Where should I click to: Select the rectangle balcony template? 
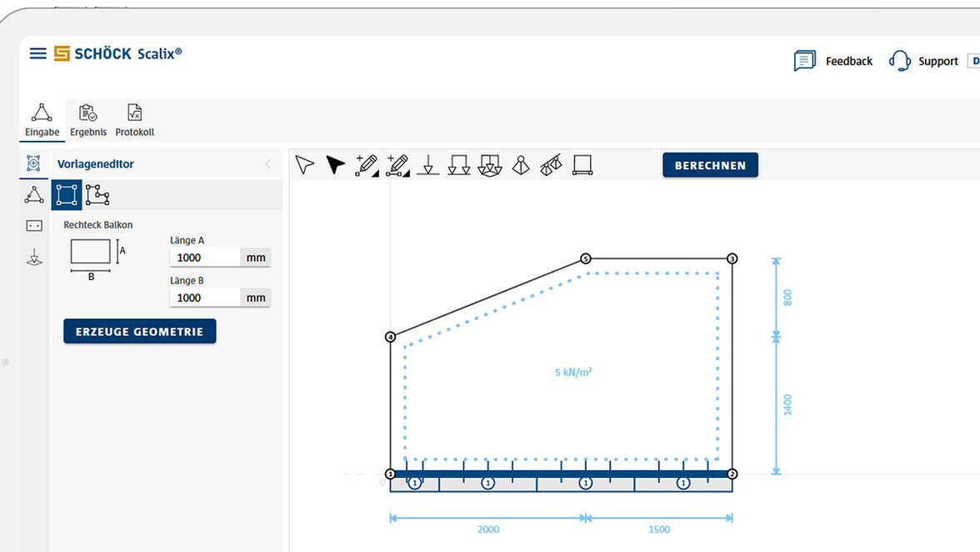tap(67, 195)
